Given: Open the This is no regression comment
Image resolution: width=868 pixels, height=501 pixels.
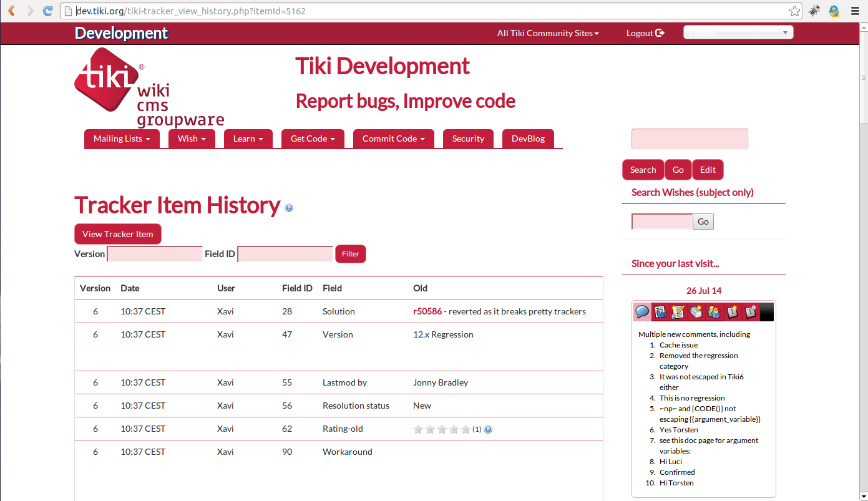Looking at the screenshot, I should coord(692,398).
